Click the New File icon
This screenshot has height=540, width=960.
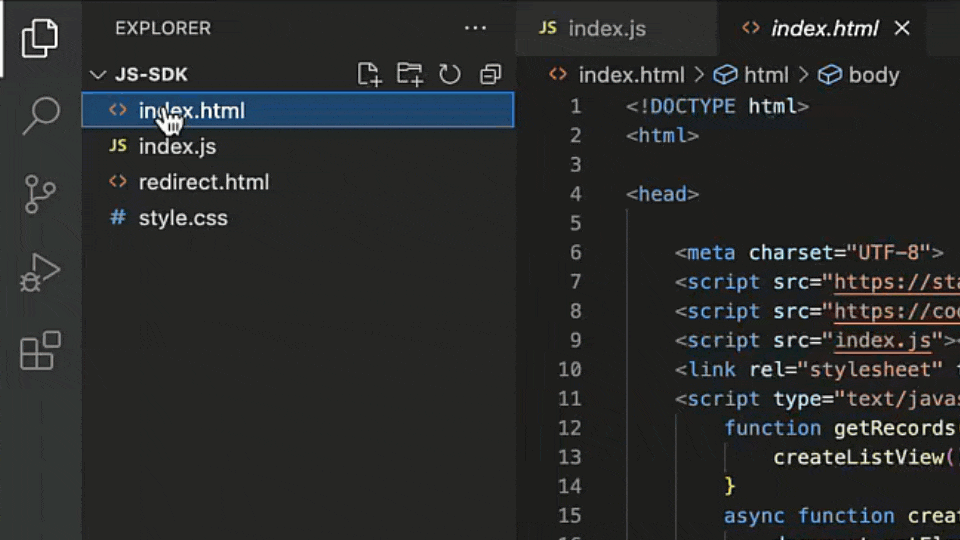pyautogui.click(x=369, y=74)
